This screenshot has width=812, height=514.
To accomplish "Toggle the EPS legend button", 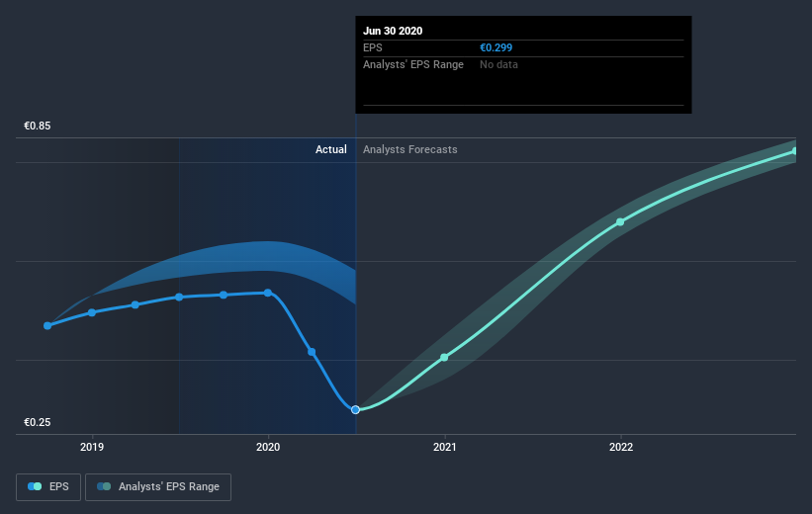I will (48, 487).
